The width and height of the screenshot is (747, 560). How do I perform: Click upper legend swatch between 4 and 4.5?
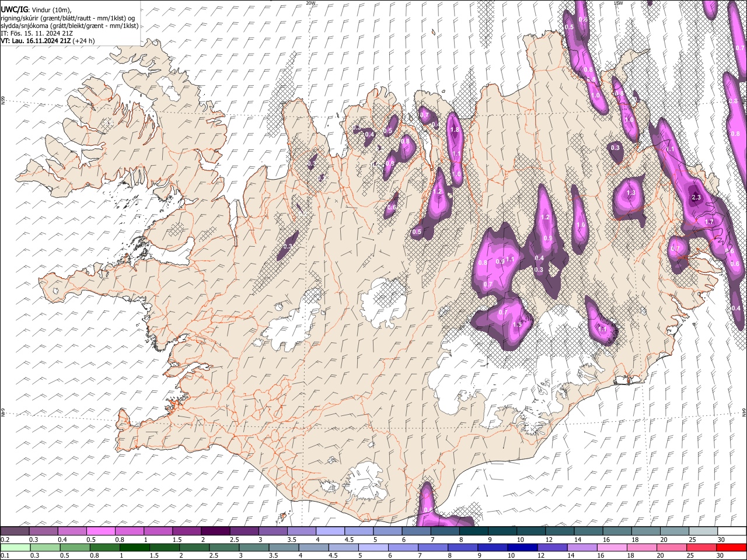329,531
